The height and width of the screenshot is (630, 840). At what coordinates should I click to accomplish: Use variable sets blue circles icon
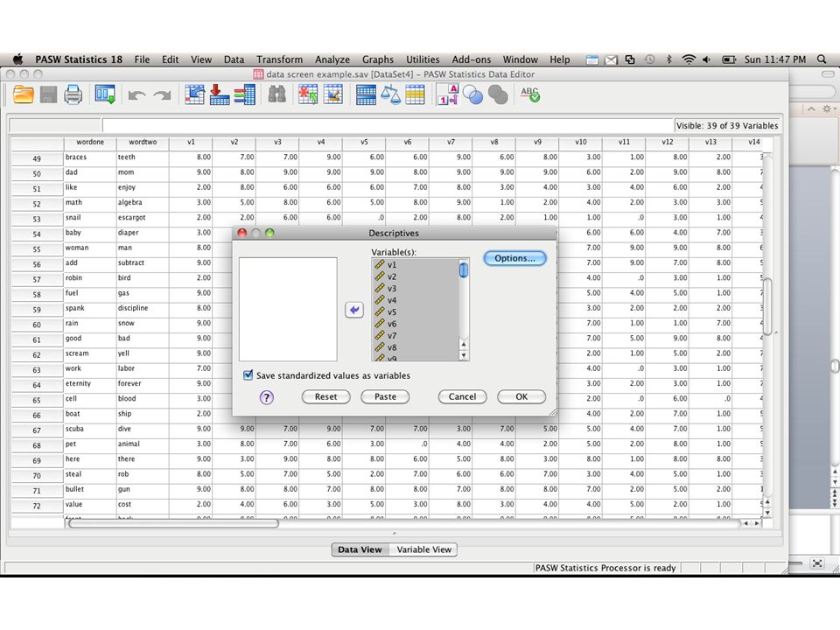tap(472, 95)
